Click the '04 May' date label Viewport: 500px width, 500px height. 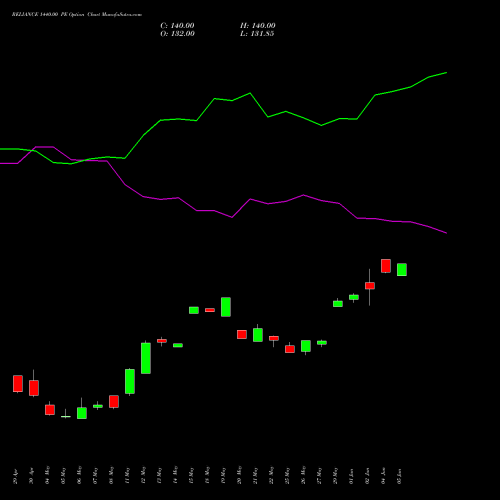click(x=47, y=475)
